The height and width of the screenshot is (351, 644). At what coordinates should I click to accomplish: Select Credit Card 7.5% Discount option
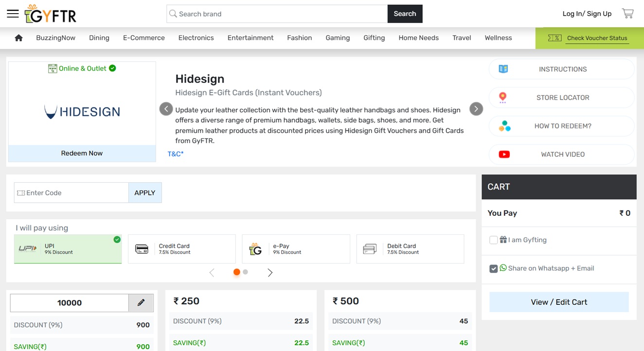pyautogui.click(x=182, y=249)
